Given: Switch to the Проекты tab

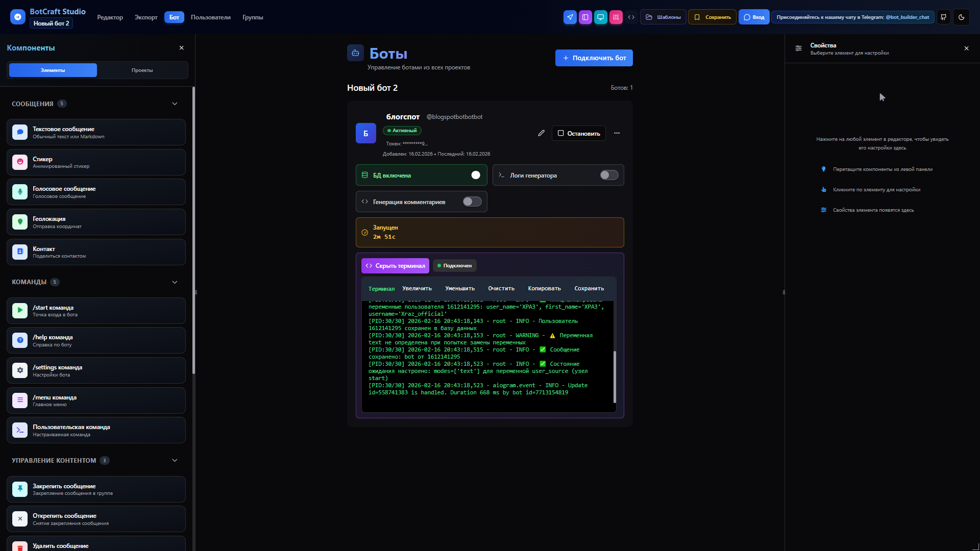Looking at the screenshot, I should pyautogui.click(x=142, y=70).
